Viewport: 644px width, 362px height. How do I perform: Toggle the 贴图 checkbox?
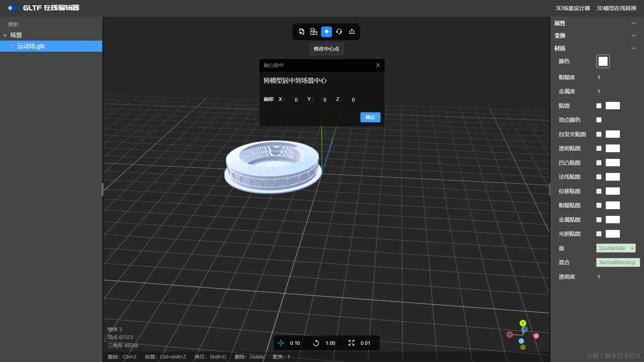click(599, 106)
